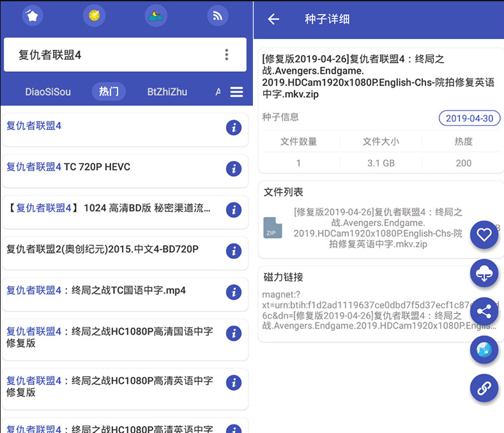Open info for 复仇者联盟2(奥创纪元)2015 result
504x433 pixels.
(234, 251)
